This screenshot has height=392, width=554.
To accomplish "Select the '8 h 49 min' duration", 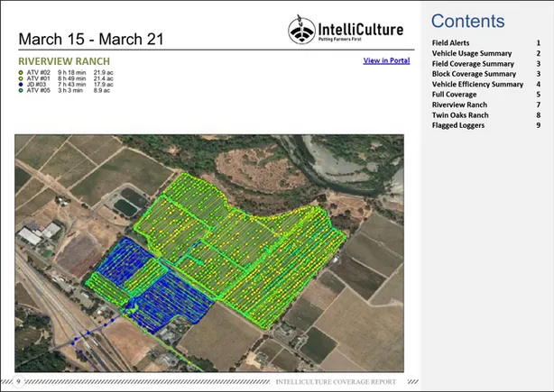I will [x=71, y=78].
